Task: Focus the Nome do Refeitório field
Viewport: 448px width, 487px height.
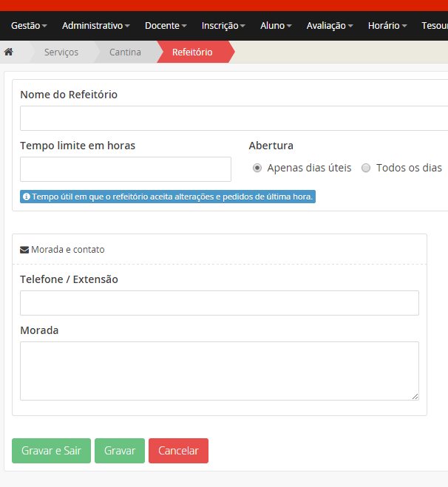Action: tap(234, 118)
